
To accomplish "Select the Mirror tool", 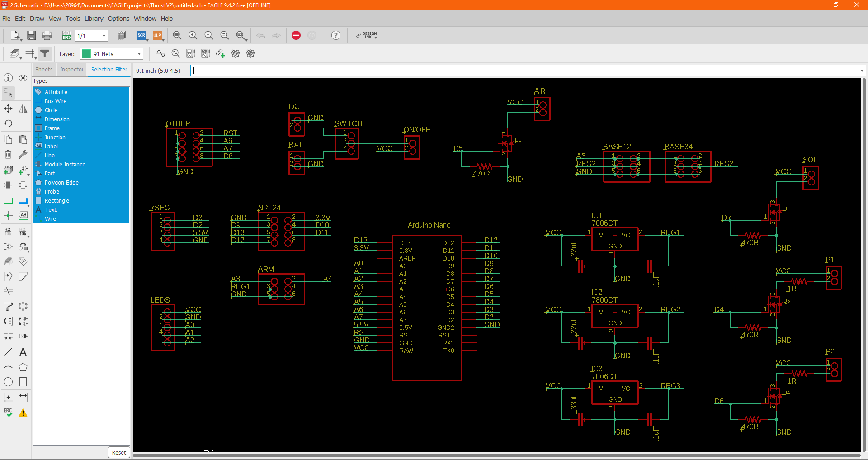I will tap(23, 109).
